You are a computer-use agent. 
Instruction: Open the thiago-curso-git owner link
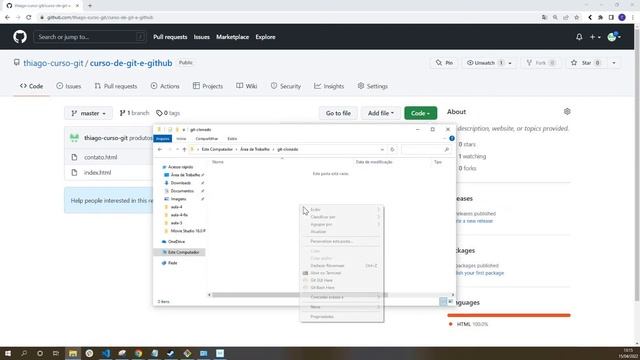click(53, 63)
